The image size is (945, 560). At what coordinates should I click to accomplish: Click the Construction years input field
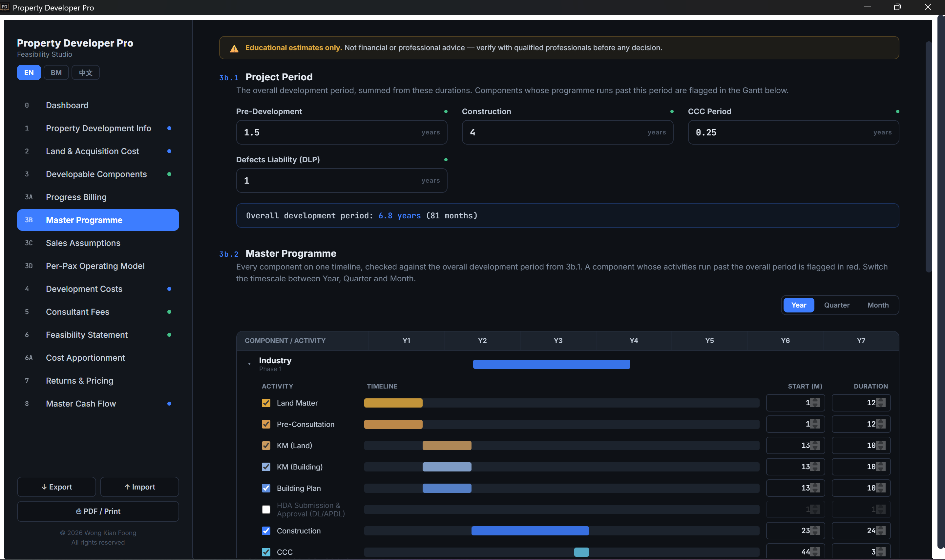[567, 132]
